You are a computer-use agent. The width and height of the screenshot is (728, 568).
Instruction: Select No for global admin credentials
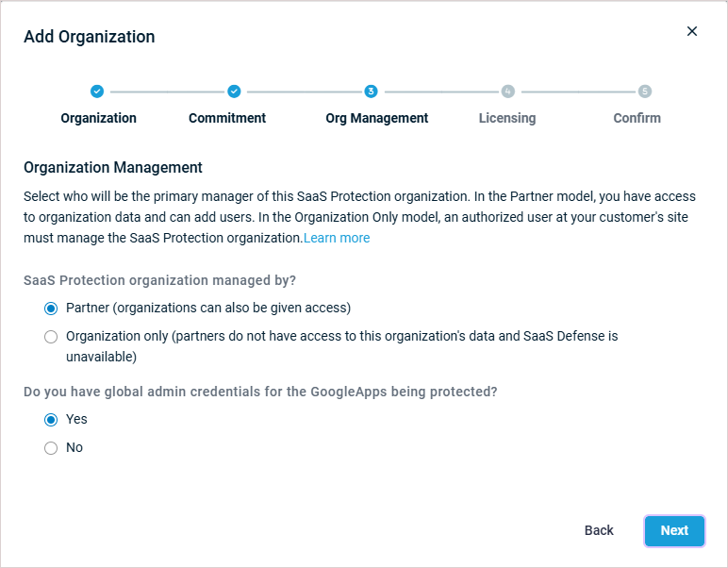(51, 448)
